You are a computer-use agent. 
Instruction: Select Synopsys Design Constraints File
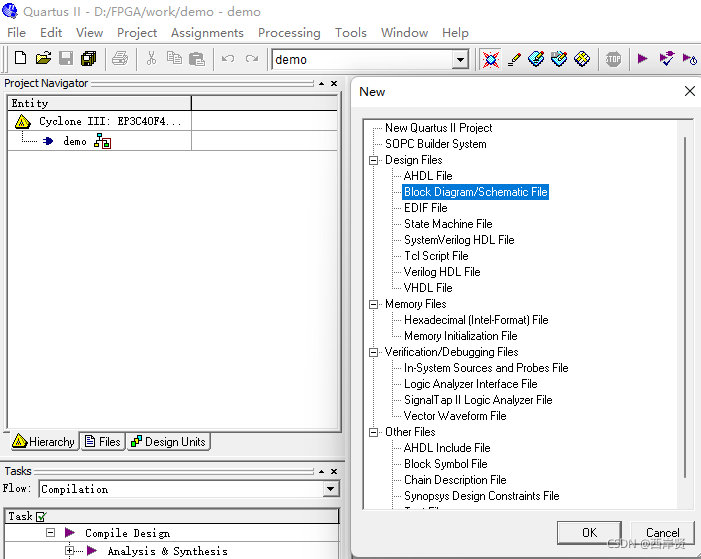[481, 496]
